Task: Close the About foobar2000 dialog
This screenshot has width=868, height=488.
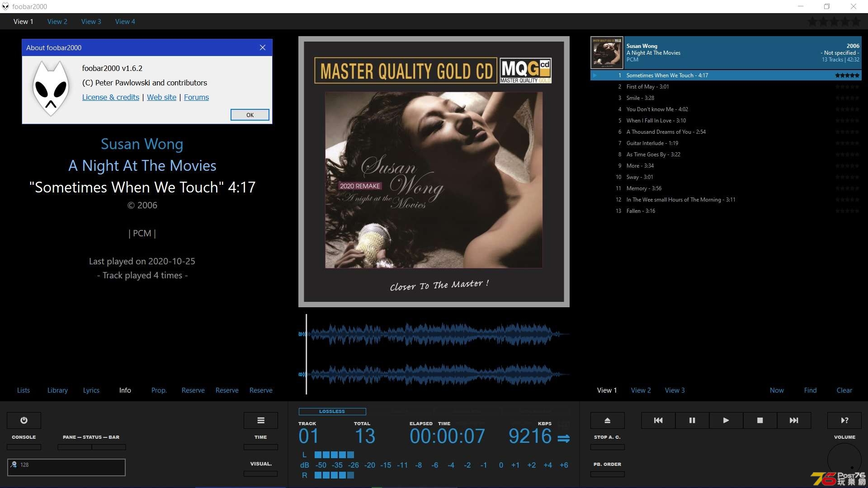Action: [263, 47]
